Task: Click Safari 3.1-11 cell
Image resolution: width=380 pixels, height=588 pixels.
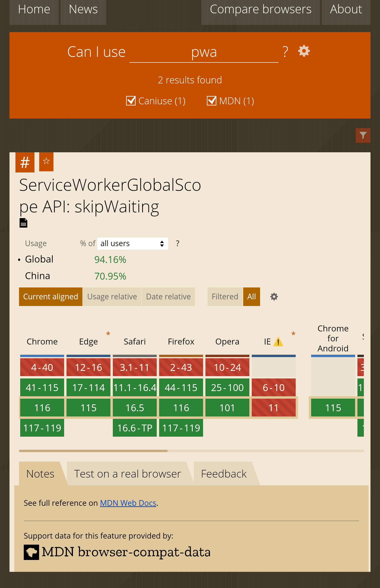Action: point(135,367)
